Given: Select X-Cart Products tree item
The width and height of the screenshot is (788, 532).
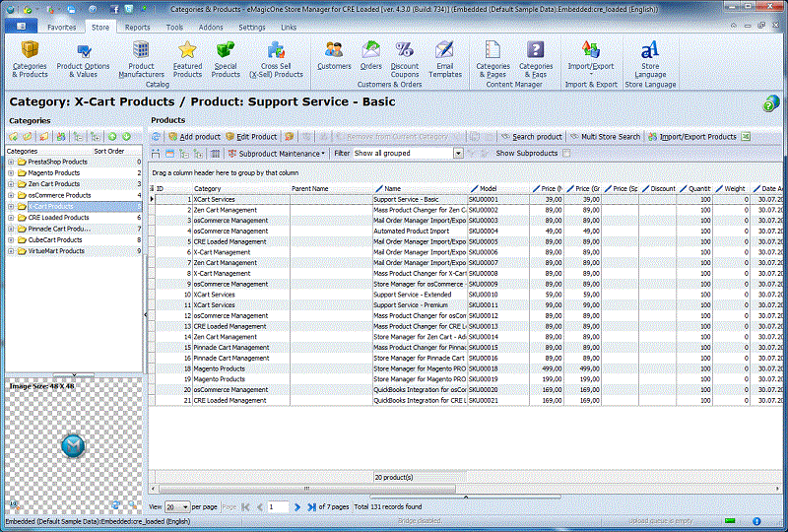Looking at the screenshot, I should pos(51,206).
